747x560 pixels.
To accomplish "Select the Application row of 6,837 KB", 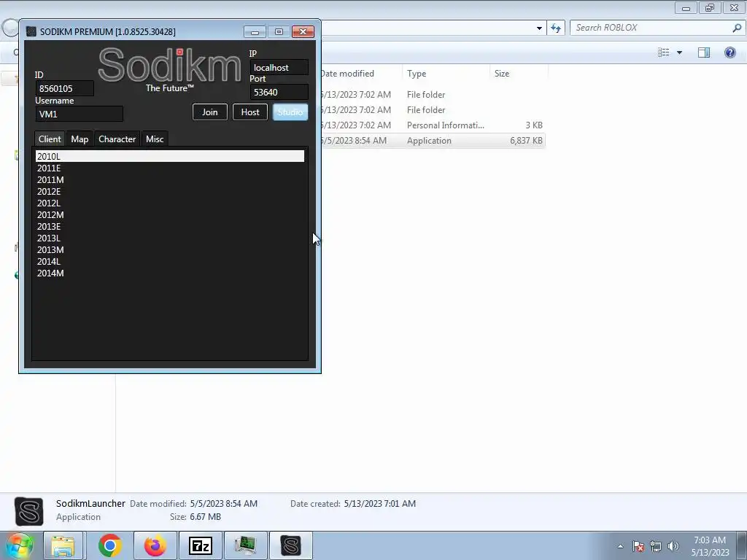I will [x=433, y=141].
